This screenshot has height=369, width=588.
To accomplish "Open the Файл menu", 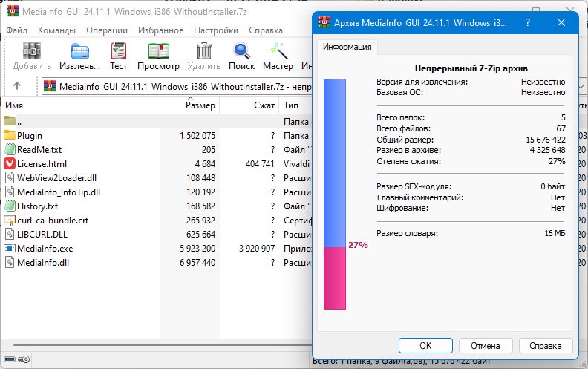I will [16, 30].
